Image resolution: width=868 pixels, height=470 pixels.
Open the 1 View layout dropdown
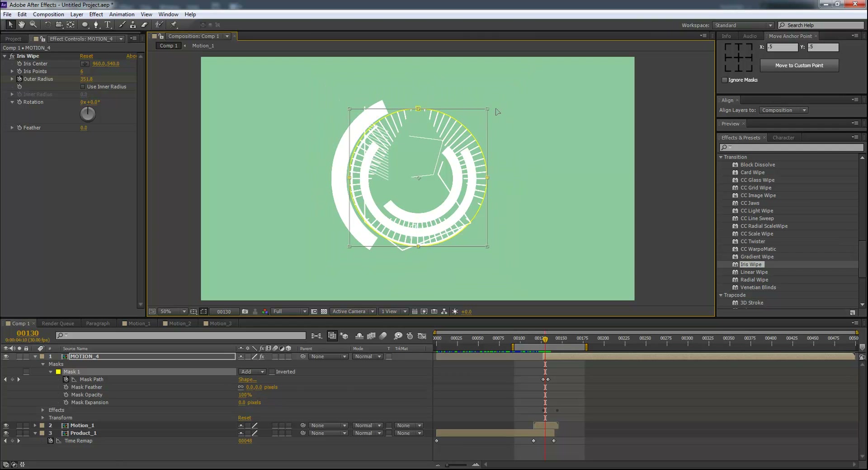pyautogui.click(x=394, y=311)
